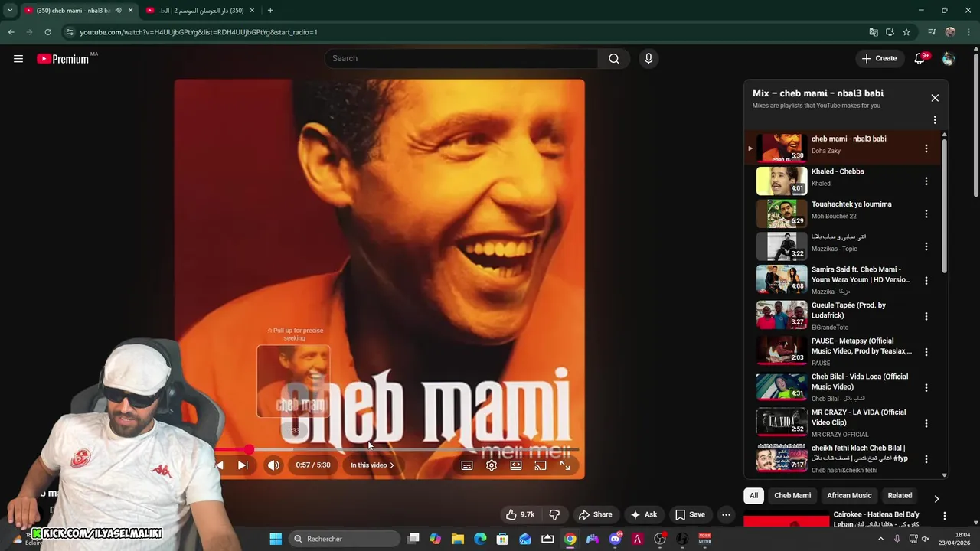Skip to next video in player

[x=243, y=465]
